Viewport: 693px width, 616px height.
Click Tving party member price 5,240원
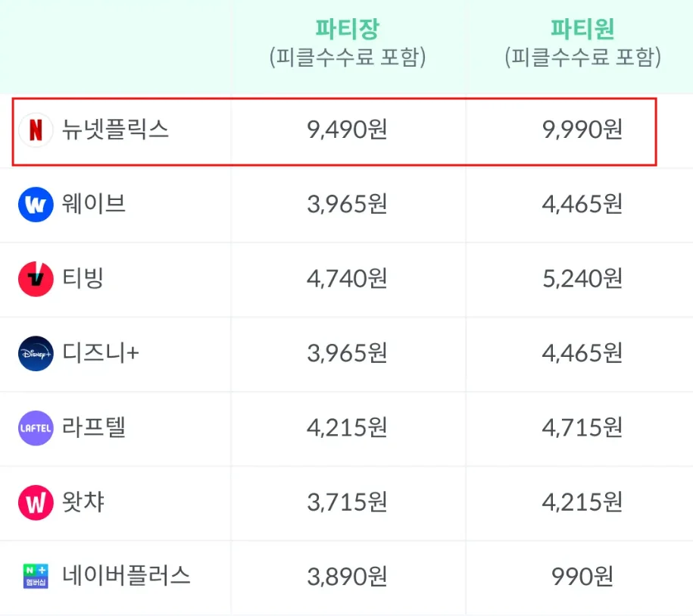click(582, 279)
